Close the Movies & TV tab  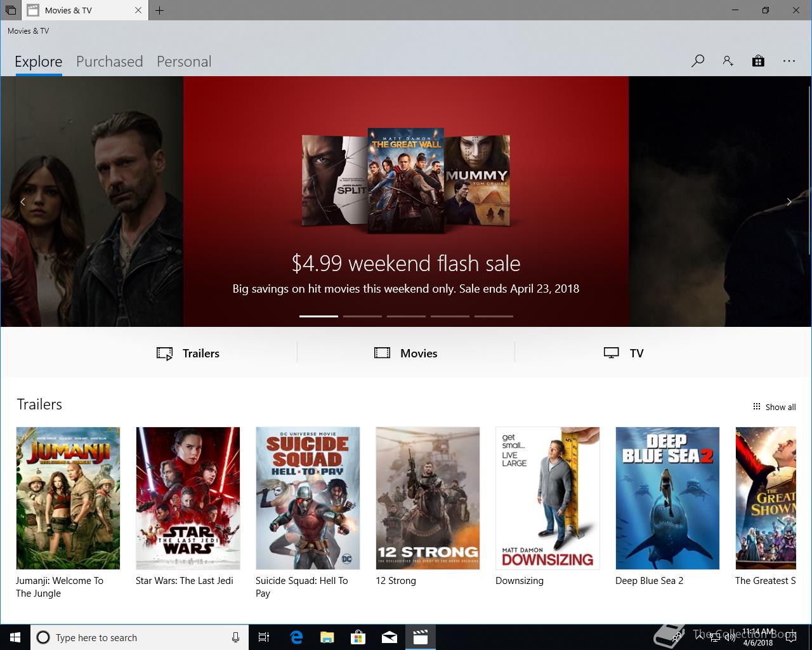(x=138, y=10)
